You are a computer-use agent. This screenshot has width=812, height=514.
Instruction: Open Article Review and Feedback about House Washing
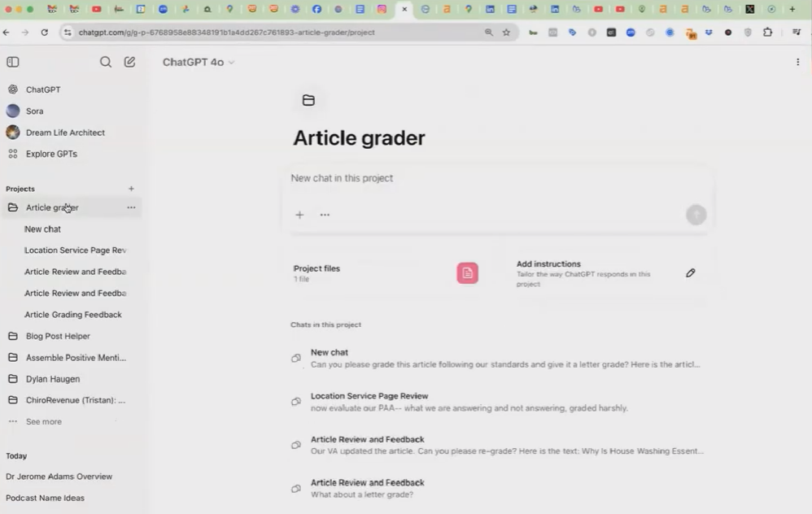click(x=497, y=445)
